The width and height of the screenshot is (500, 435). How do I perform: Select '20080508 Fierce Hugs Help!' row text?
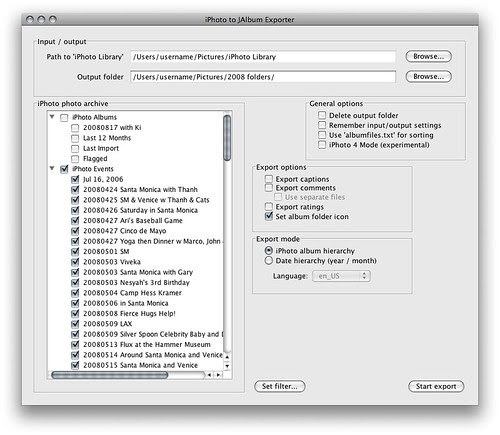coord(129,314)
